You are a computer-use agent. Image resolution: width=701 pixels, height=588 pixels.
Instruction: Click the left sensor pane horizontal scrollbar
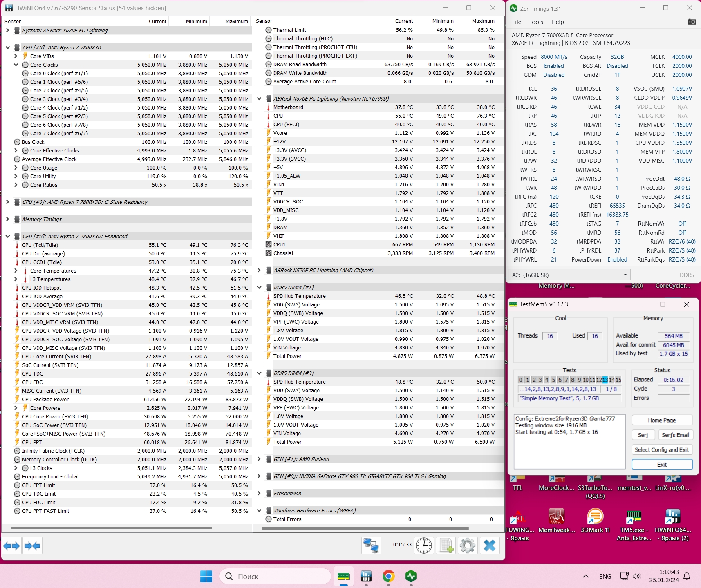coord(111,528)
